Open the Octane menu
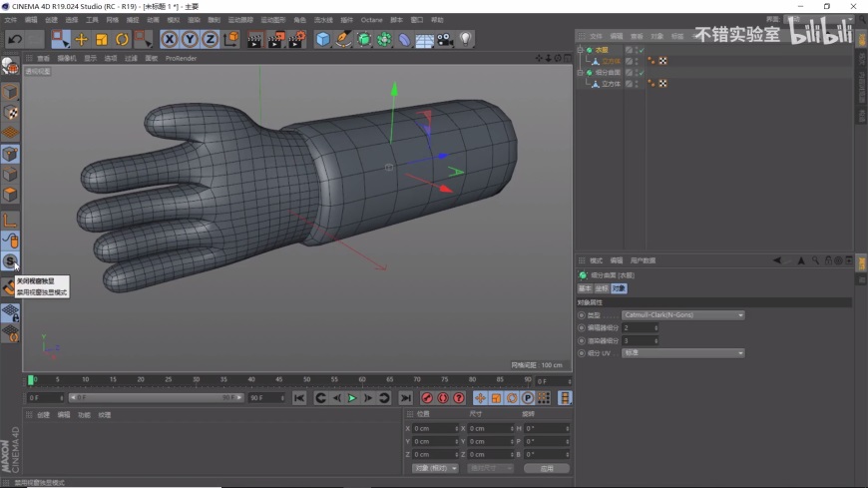The image size is (868, 488). click(371, 20)
